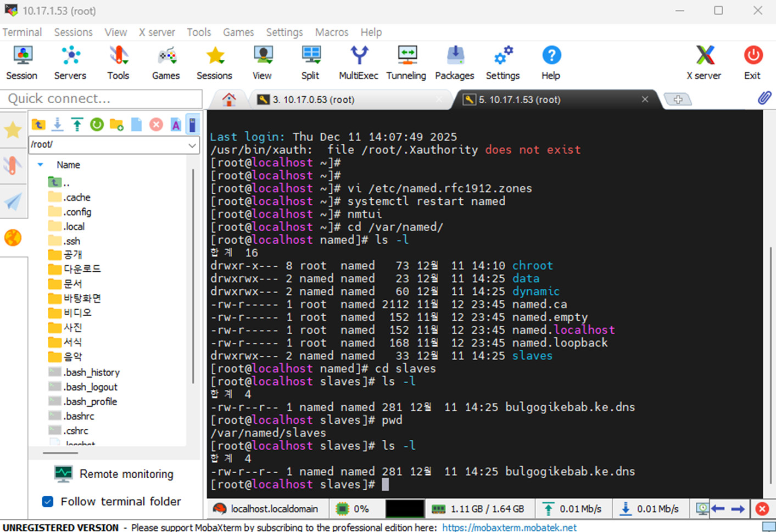Click the red close icon in status bar

coord(762,509)
